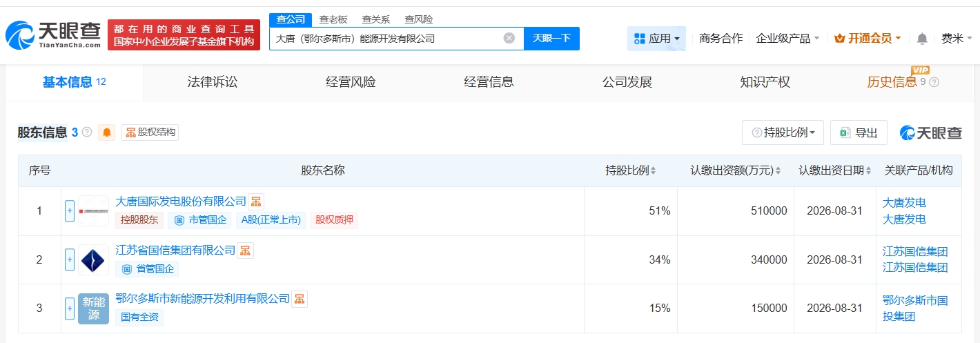Switch to the 查老板 search tab
This screenshot has width=980, height=343.
pyautogui.click(x=333, y=19)
